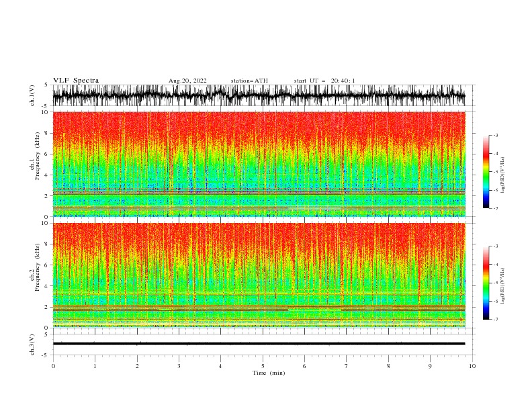Click time axis tick label '0'
This screenshot has height=411, width=532.
tap(53, 366)
